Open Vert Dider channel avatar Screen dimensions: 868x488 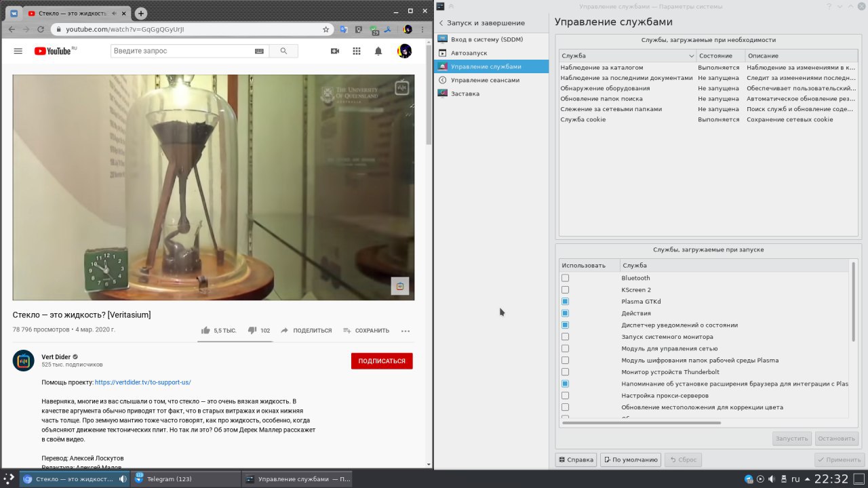(24, 361)
